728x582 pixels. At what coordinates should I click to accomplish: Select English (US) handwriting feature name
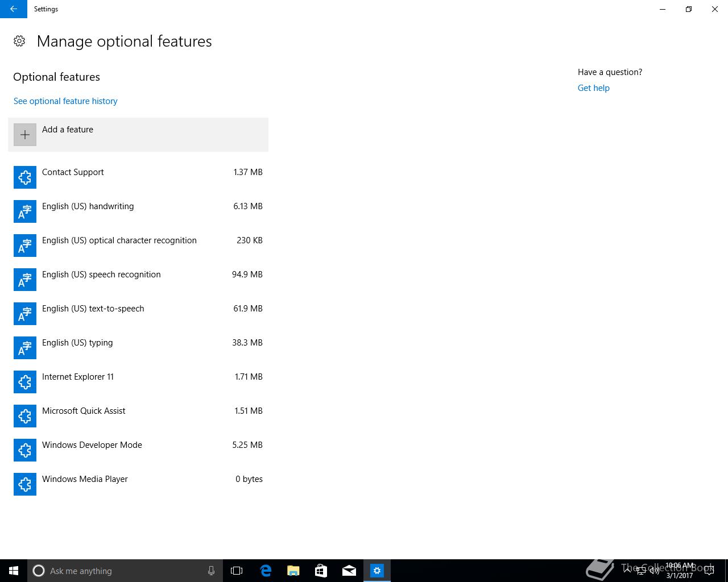click(88, 206)
